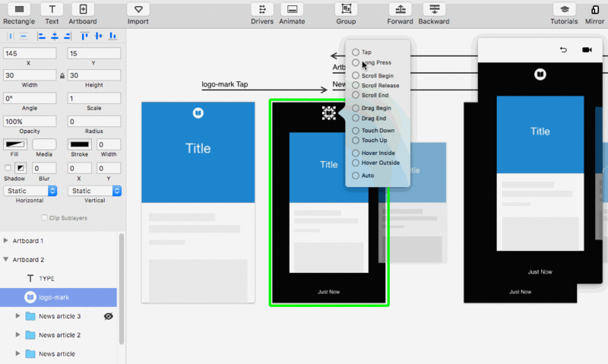Expand the News article 2 folder

17,334
